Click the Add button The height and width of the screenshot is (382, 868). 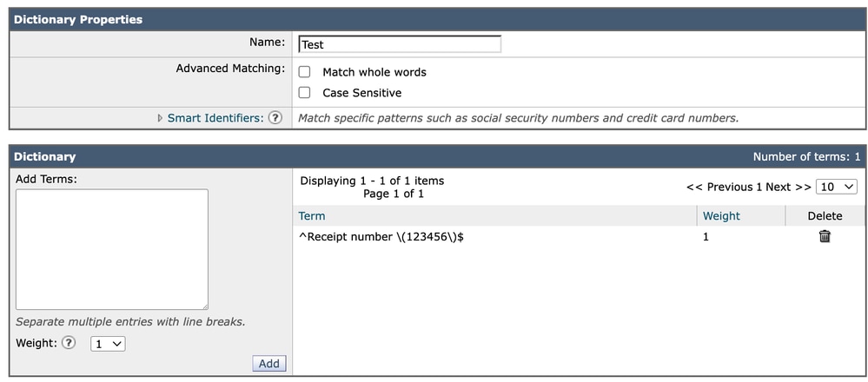coord(269,364)
